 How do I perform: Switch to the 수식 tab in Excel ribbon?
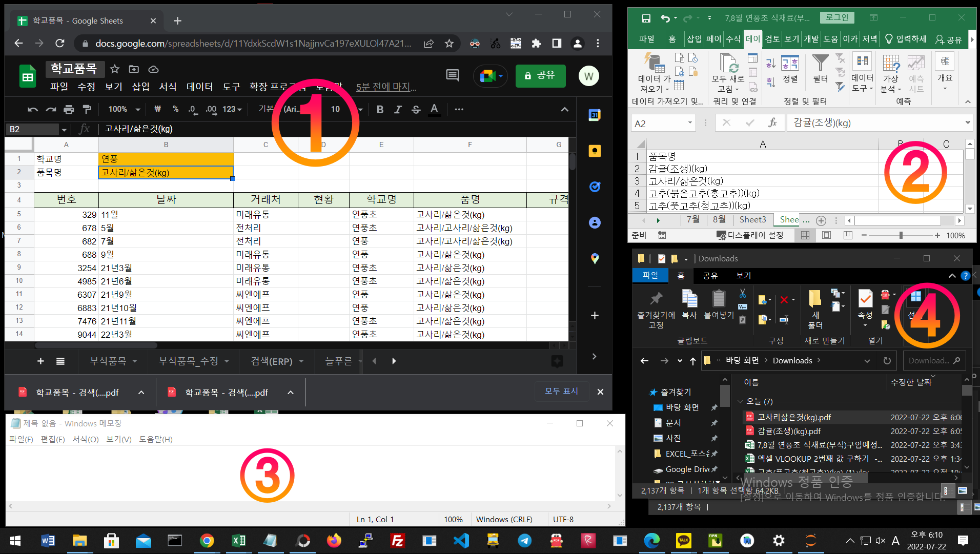pos(733,39)
